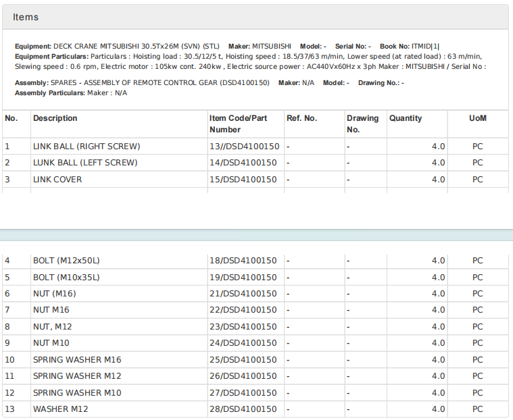This screenshot has height=420, width=513.
Task: Click the SPRING WASHER M10 entry
Action: (x=77, y=393)
